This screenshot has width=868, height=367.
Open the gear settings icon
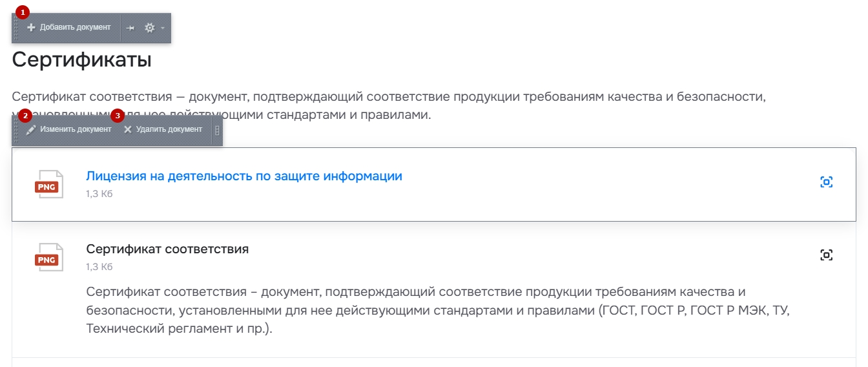pos(150,28)
